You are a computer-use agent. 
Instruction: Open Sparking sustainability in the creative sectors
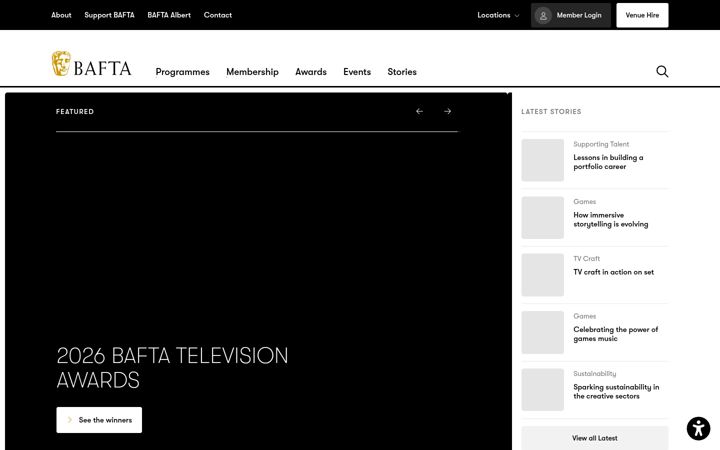point(616,391)
